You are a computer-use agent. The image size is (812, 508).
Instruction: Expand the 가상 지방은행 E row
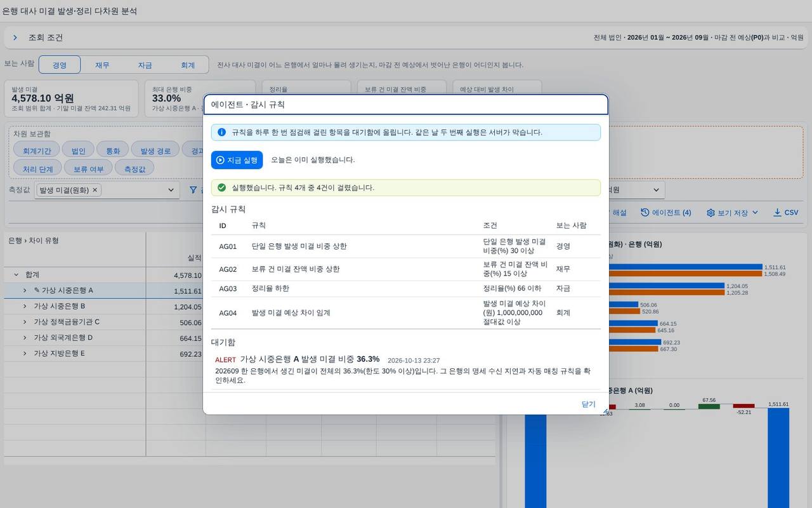point(25,354)
